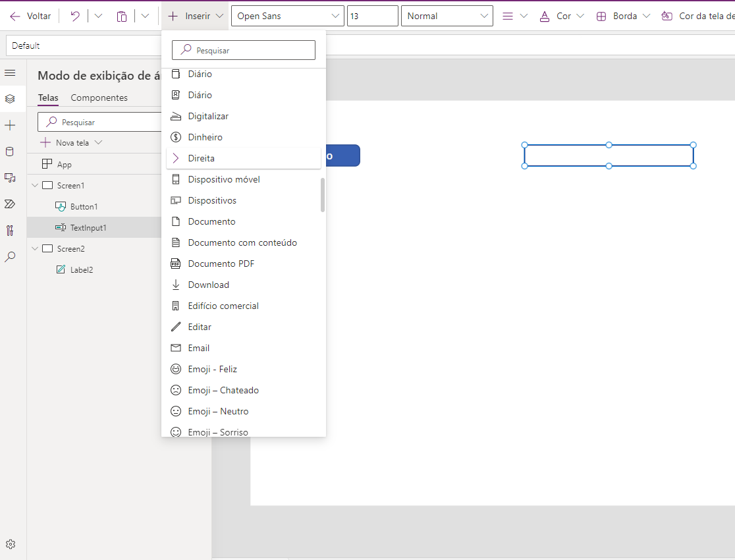735x560 pixels.
Task: Click the insert menu Pesquisar search field
Action: click(243, 50)
